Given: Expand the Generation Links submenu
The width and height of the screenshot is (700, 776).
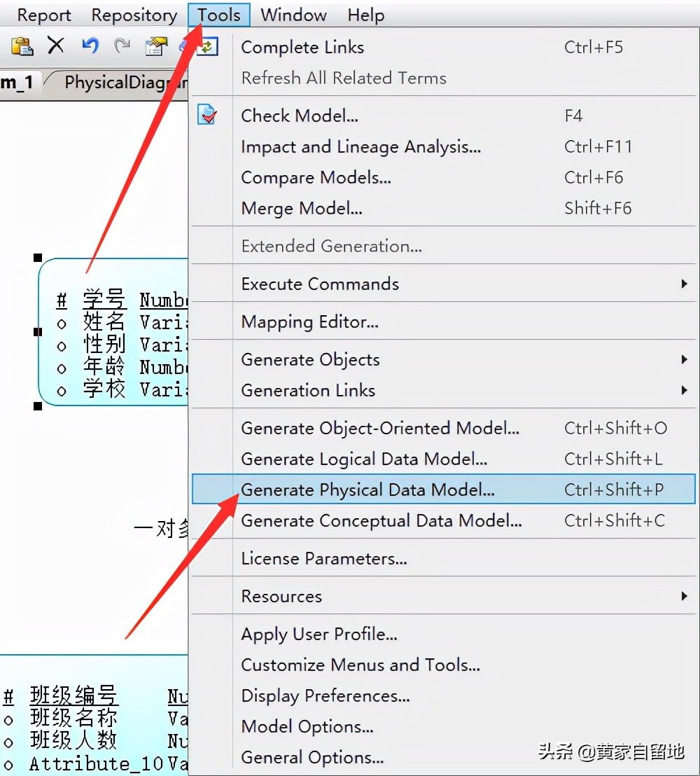Looking at the screenshot, I should 309,390.
